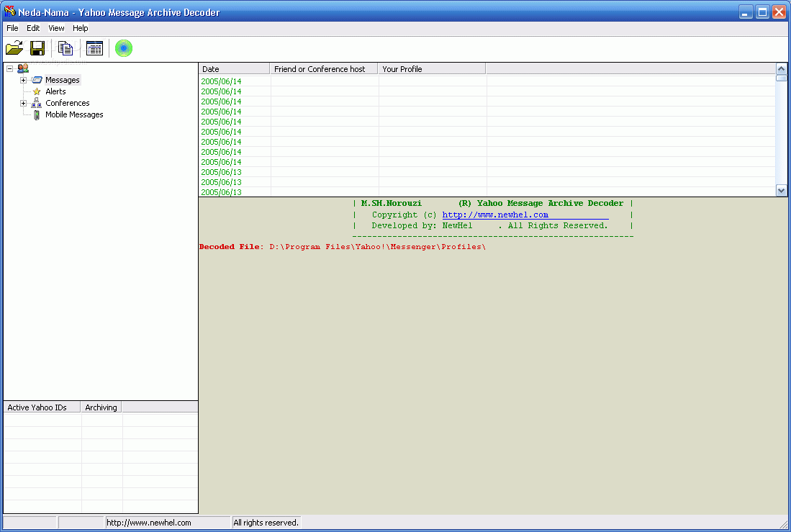Click the green circular toolbar icon

pyautogui.click(x=124, y=48)
